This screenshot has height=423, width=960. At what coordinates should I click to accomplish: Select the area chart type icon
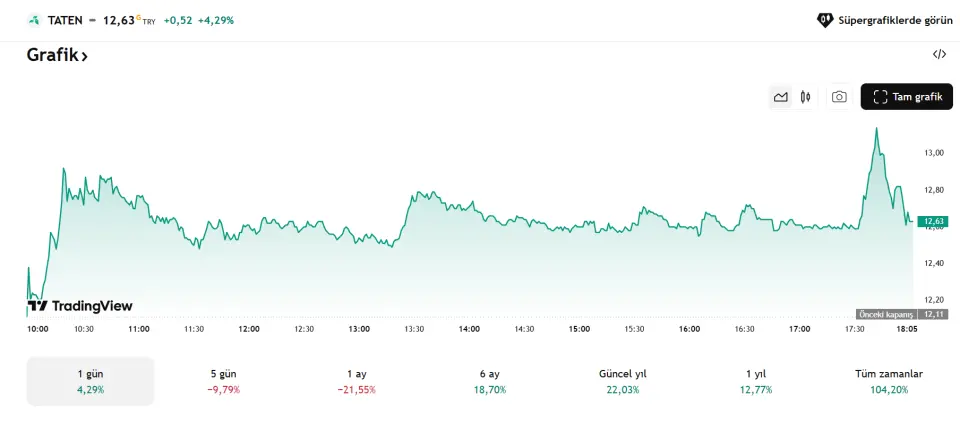[781, 97]
